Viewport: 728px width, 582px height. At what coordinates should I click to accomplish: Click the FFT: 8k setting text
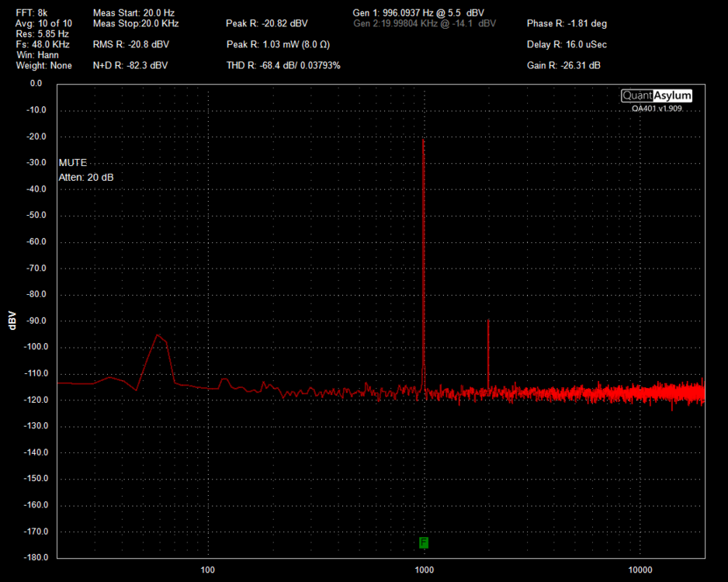click(x=32, y=13)
